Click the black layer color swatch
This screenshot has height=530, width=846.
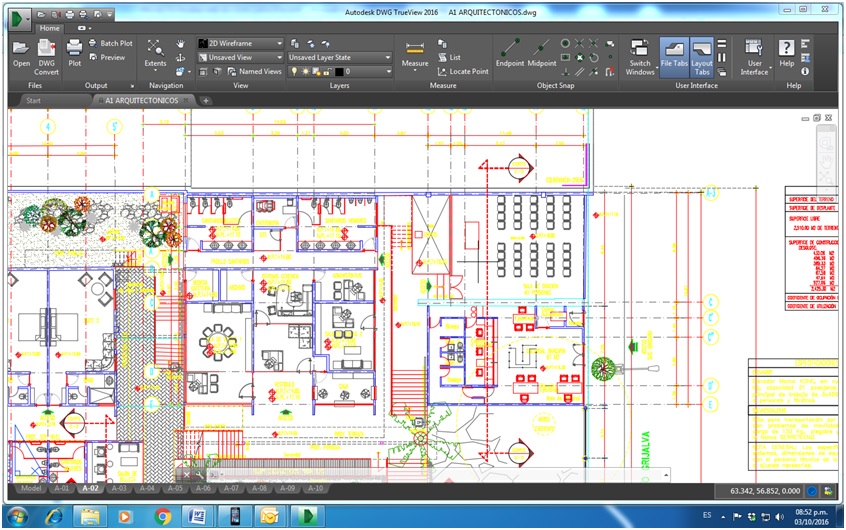[x=340, y=72]
